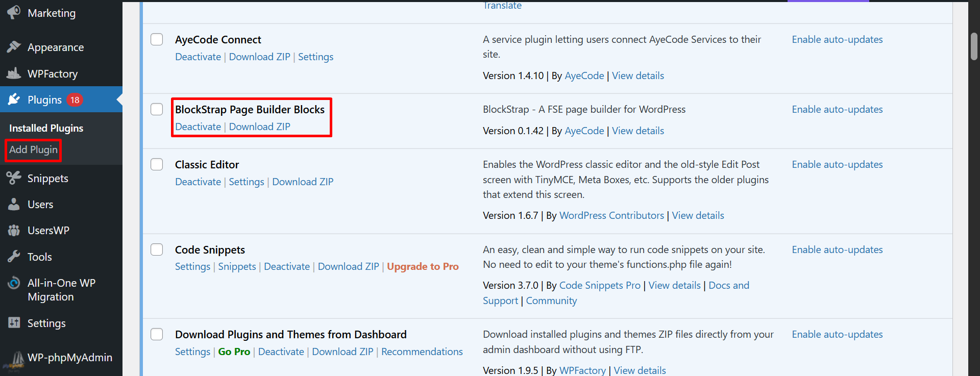The width and height of the screenshot is (980, 376).
Task: Click the Tools wrench icon
Action: click(x=14, y=257)
